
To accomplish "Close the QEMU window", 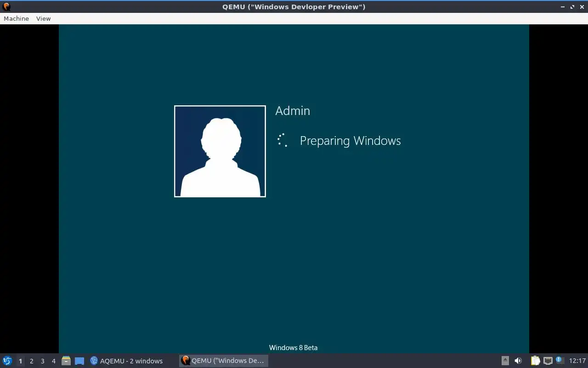I will pos(581,7).
